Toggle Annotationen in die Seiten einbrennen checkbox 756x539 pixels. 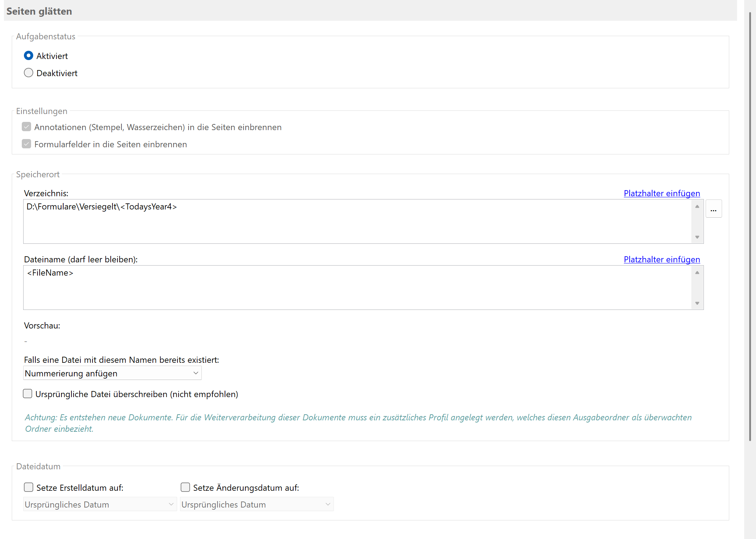point(26,127)
